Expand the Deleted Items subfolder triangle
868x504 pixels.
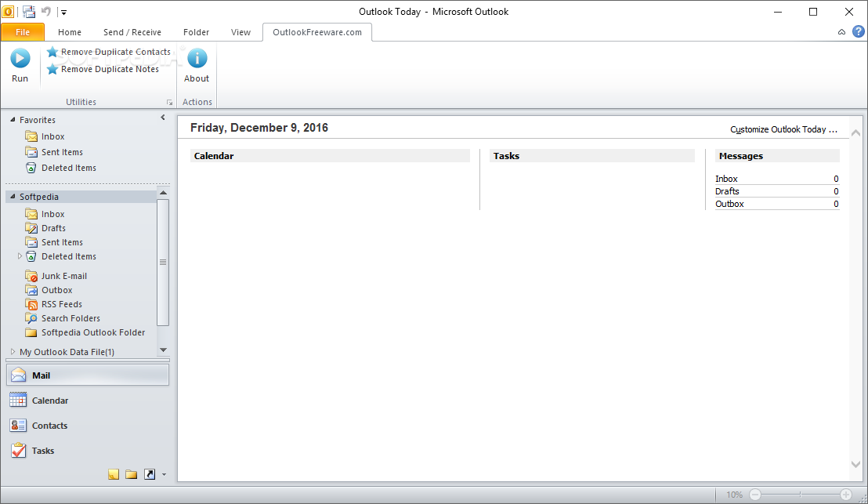(20, 256)
